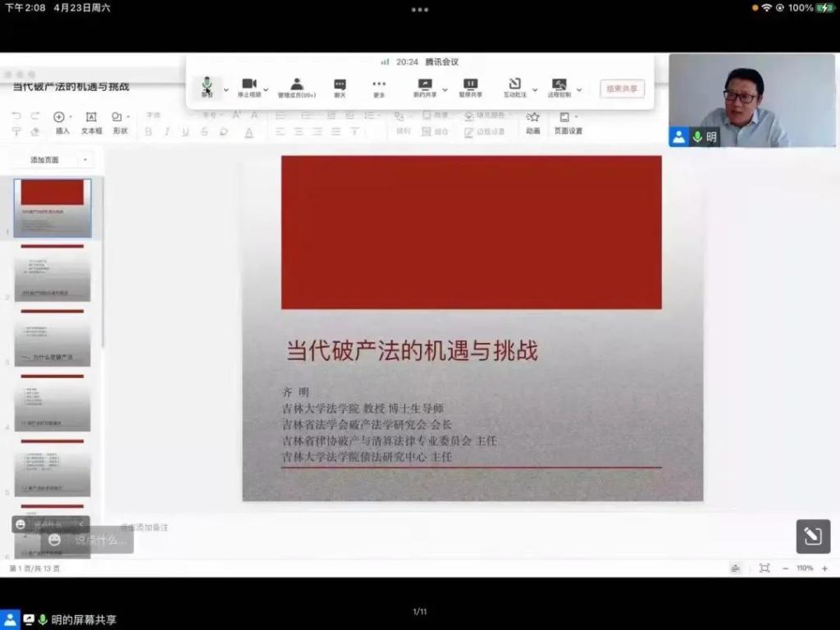
Task: Stop video using the camera icon
Action: pyautogui.click(x=249, y=85)
